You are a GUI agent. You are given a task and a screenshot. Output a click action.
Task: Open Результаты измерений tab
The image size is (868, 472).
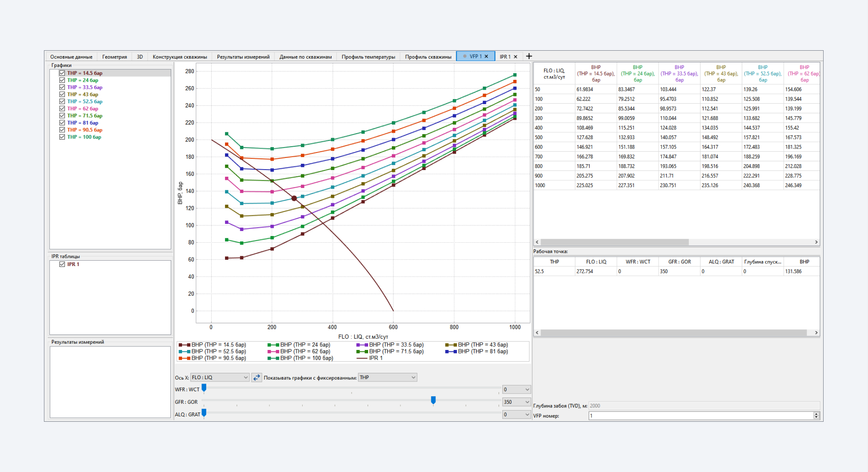coord(243,57)
